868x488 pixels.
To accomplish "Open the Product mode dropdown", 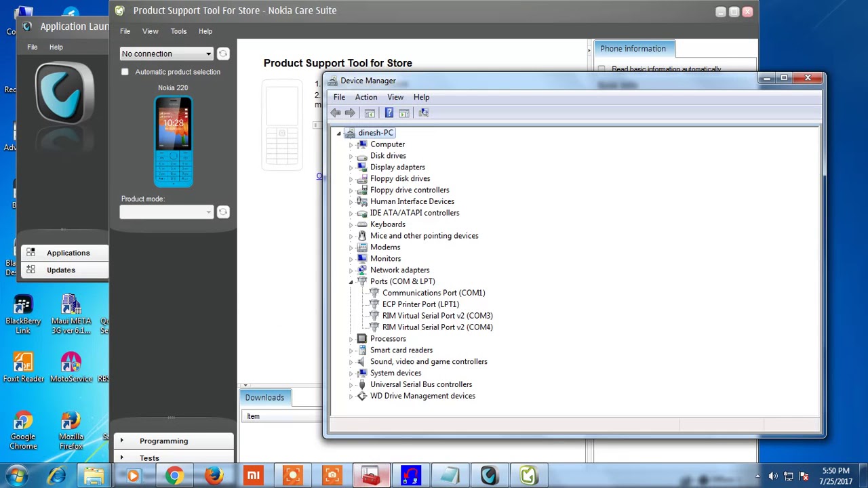I will [167, 212].
